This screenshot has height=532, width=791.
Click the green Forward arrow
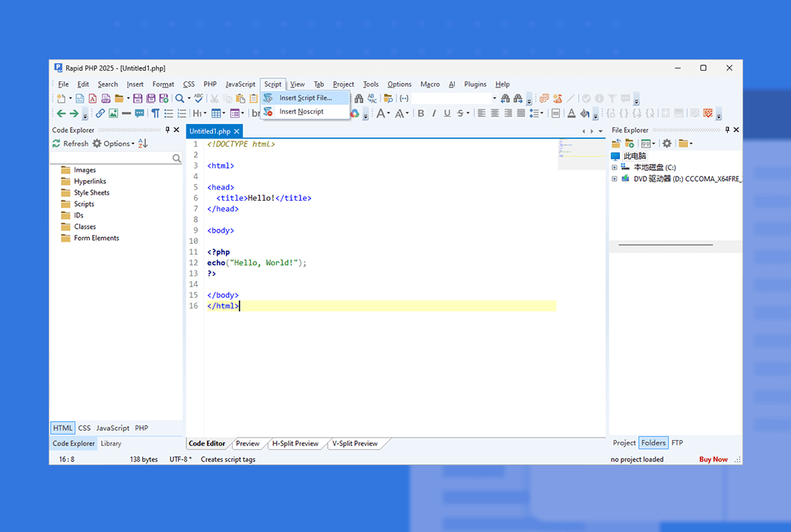74,113
